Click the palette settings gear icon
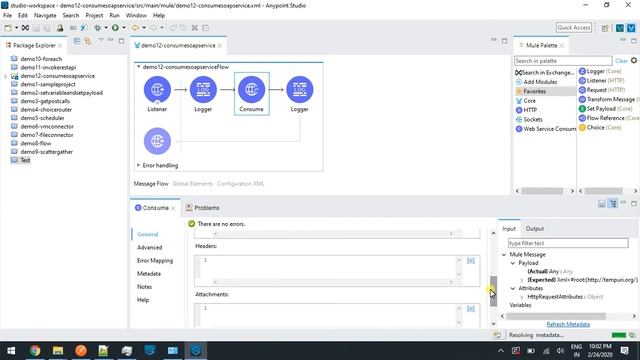Viewport: 640px width, 360px height. click(x=634, y=60)
